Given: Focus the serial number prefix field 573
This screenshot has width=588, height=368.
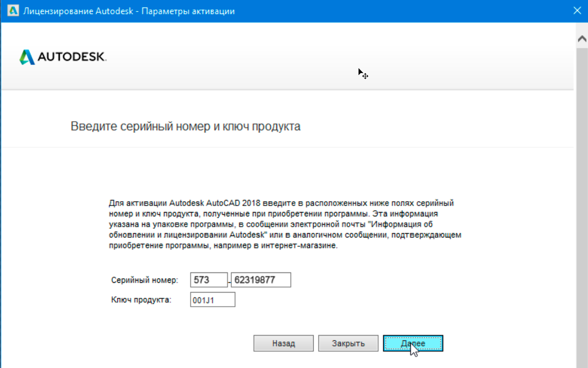Looking at the screenshot, I should coord(209,280).
